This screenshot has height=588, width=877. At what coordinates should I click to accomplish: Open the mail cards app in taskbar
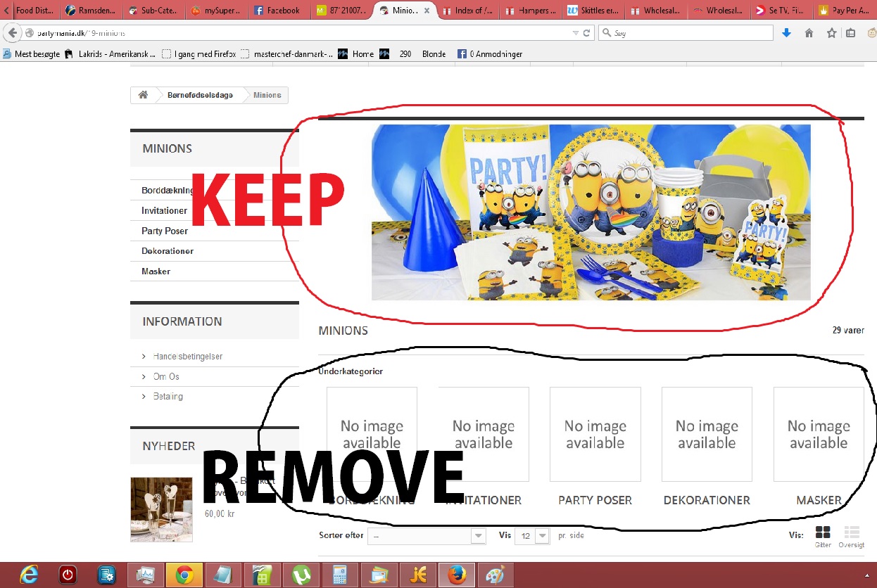379,575
